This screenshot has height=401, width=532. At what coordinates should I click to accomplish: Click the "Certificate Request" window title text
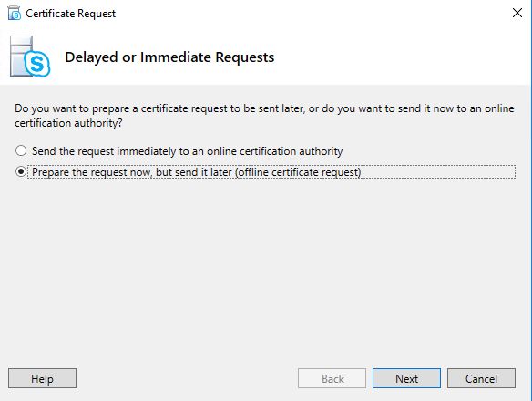coord(70,14)
